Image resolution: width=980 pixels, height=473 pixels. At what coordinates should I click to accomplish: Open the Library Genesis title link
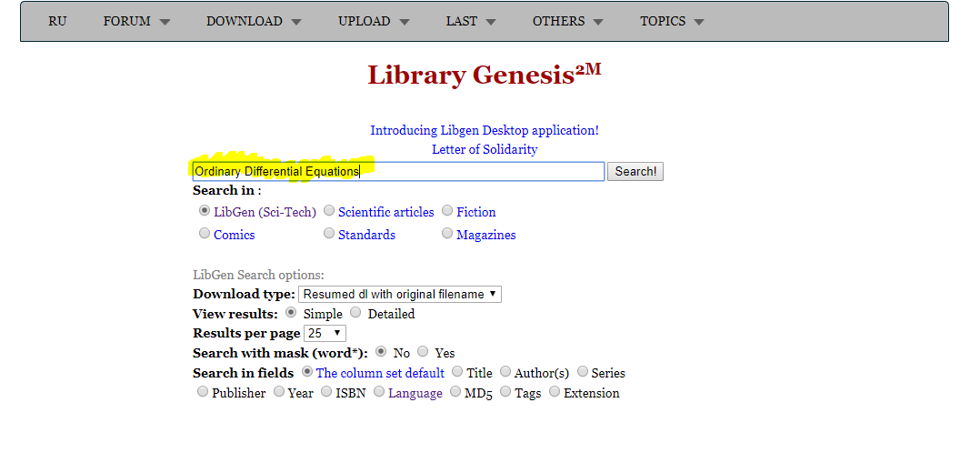click(485, 75)
